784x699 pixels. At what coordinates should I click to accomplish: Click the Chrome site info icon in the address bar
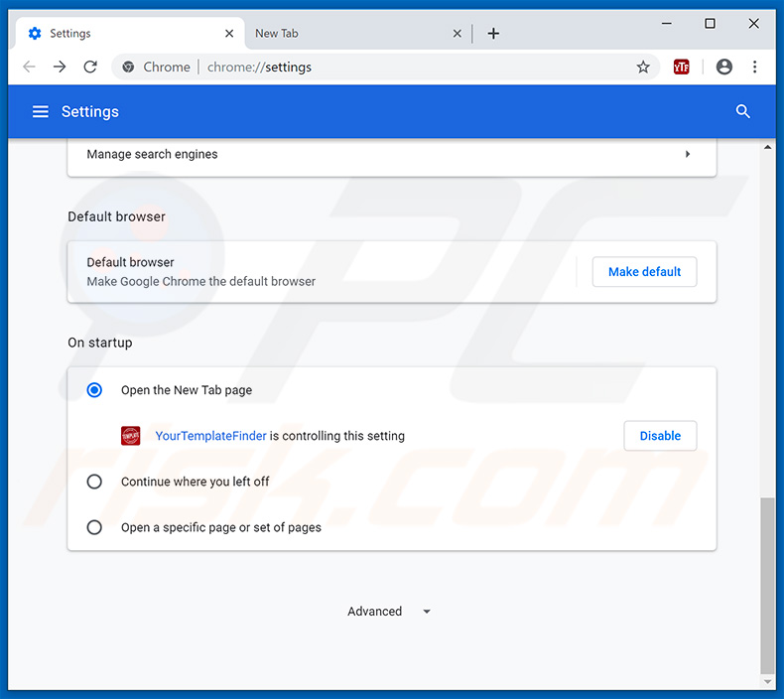click(128, 67)
